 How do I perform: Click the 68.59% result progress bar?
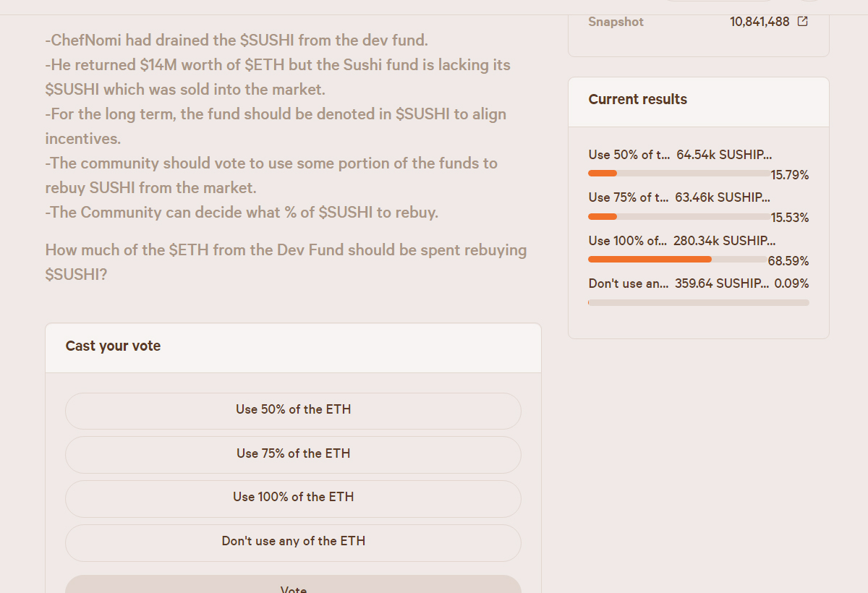pyautogui.click(x=678, y=259)
